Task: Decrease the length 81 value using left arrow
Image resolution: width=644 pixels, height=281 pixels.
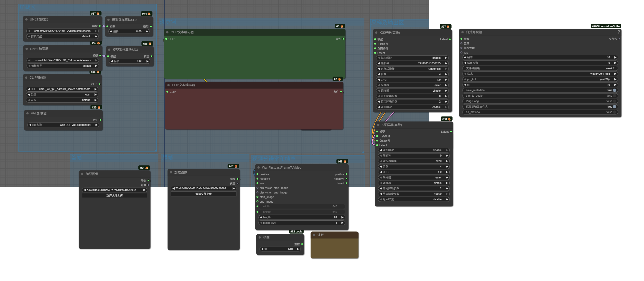Action: 261,217
